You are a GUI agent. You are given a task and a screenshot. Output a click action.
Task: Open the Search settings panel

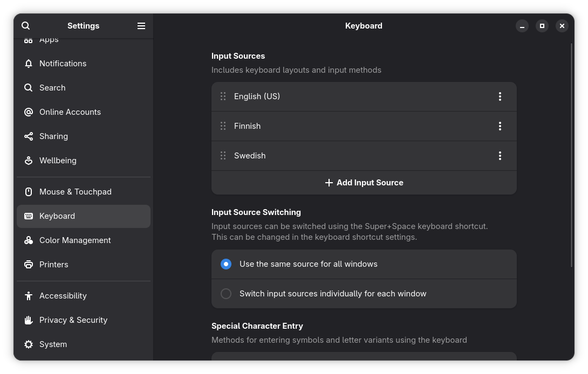84,88
